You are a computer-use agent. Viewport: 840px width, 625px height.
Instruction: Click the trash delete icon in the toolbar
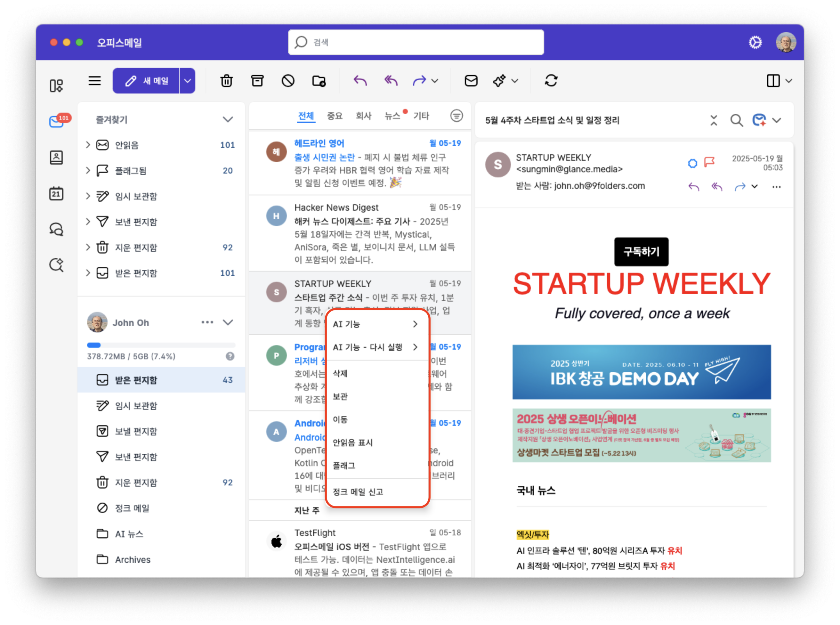coord(226,81)
